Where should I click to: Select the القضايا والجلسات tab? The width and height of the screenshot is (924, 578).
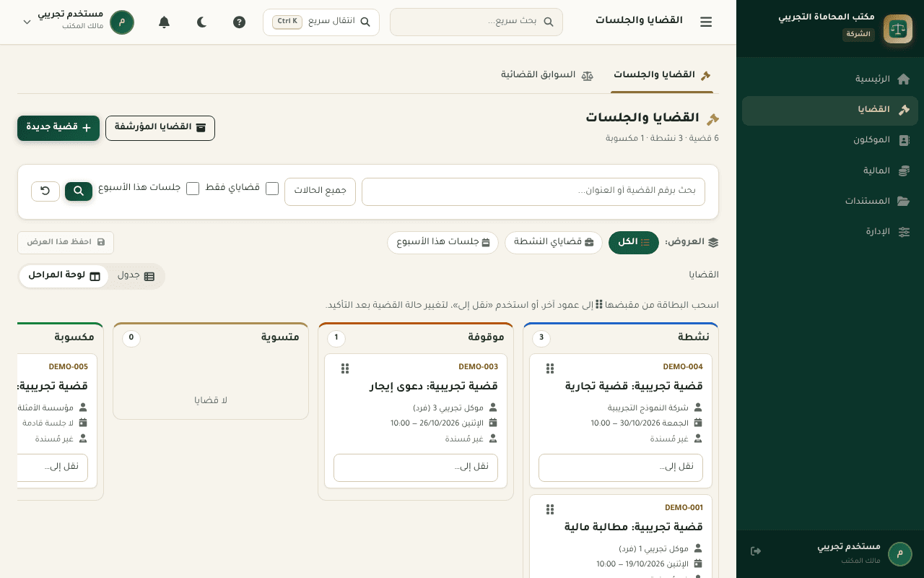(x=662, y=76)
